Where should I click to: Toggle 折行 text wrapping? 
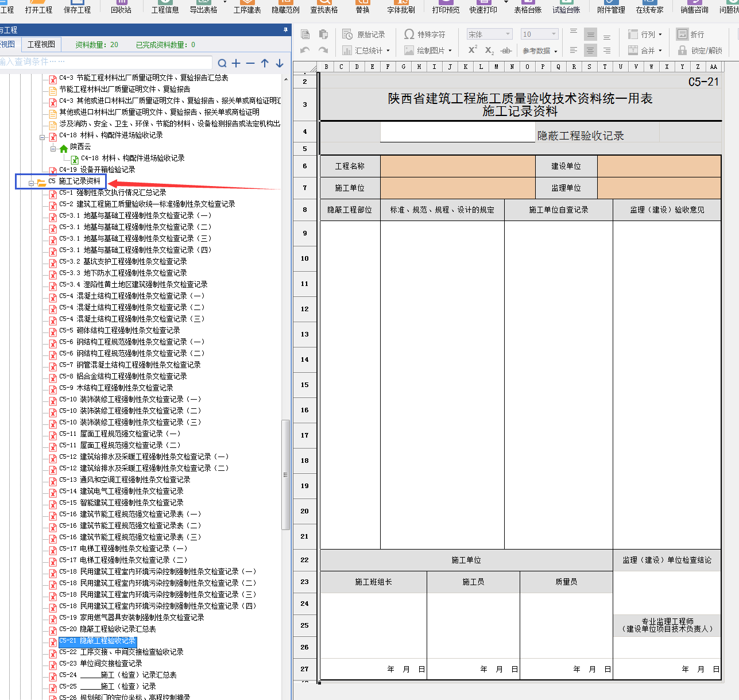click(x=691, y=34)
